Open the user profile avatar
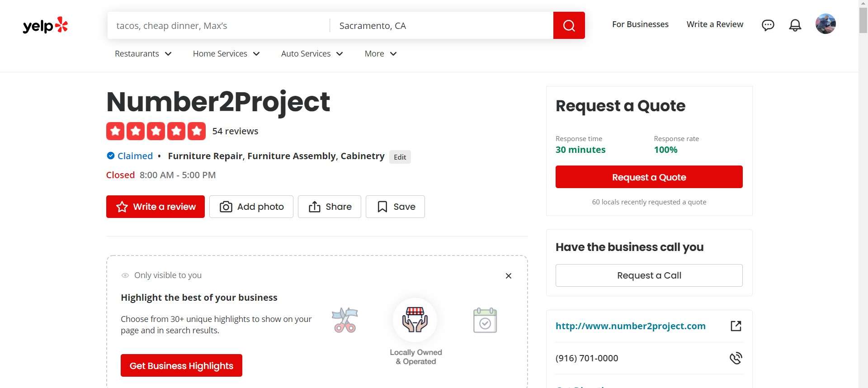Viewport: 868px width, 388px height. pyautogui.click(x=826, y=24)
